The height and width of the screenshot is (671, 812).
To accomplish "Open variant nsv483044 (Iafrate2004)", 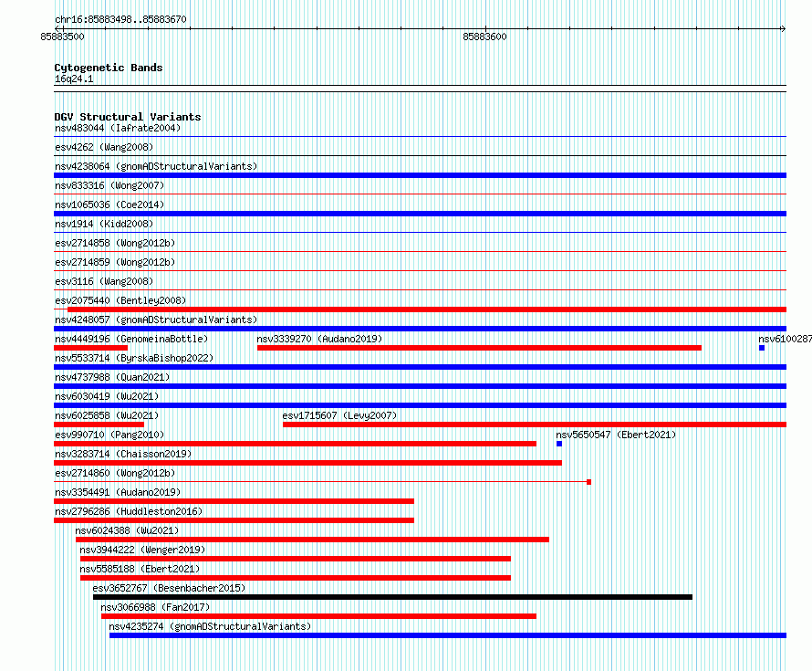I will click(x=118, y=128).
